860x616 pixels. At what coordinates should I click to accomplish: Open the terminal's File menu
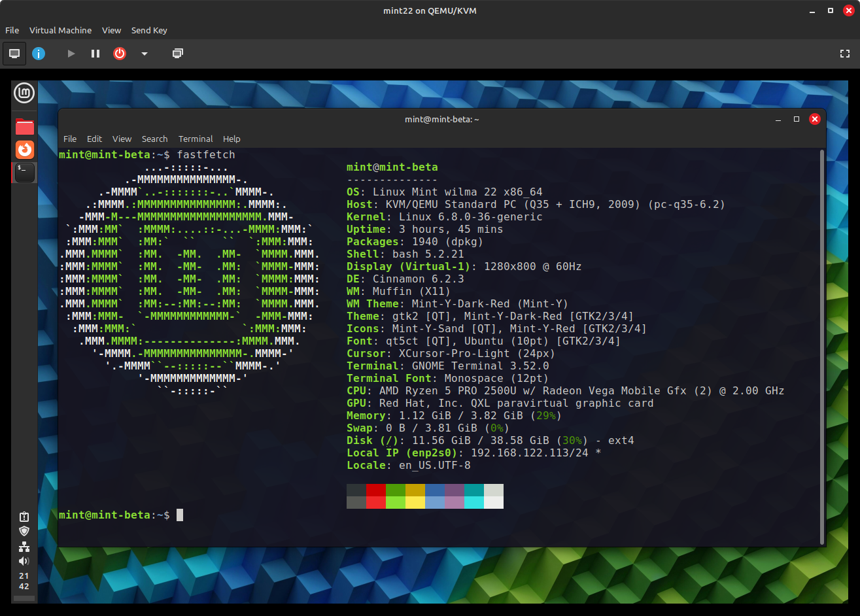tap(70, 139)
